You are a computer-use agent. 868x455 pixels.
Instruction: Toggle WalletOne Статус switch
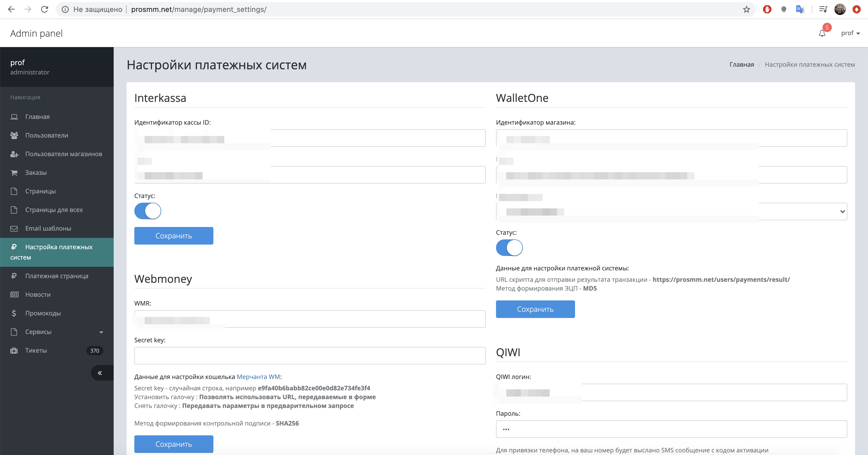509,248
